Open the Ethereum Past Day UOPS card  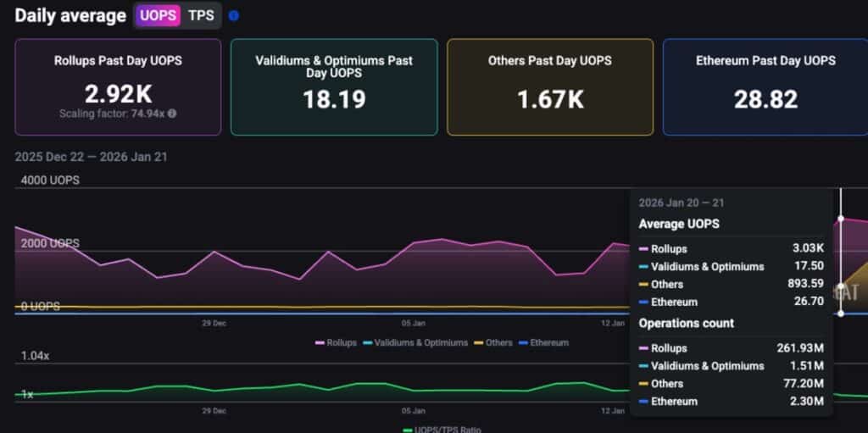pos(765,86)
